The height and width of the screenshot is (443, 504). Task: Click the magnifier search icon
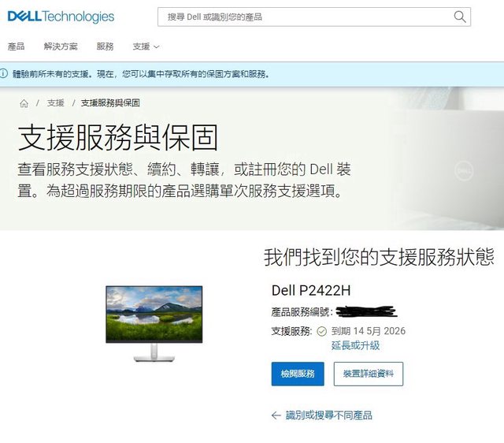coord(460,17)
